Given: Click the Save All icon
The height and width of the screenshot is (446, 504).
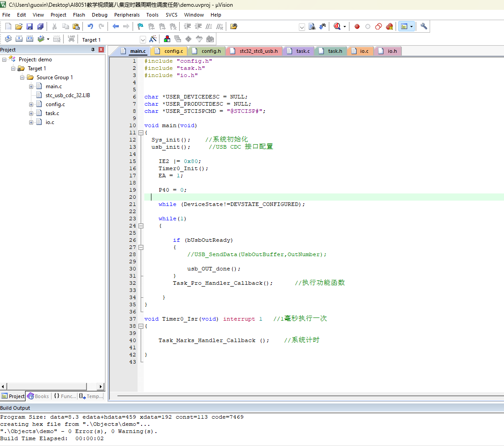Looking at the screenshot, I should [x=40, y=26].
